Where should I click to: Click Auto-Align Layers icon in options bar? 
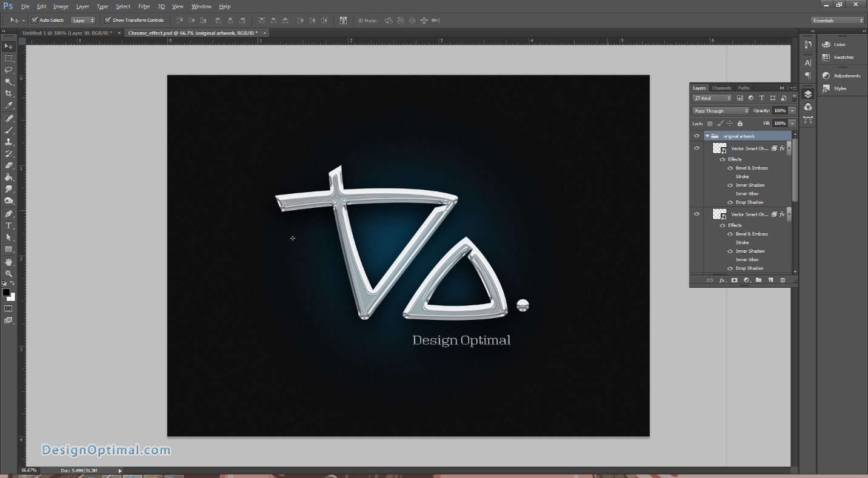[343, 21]
